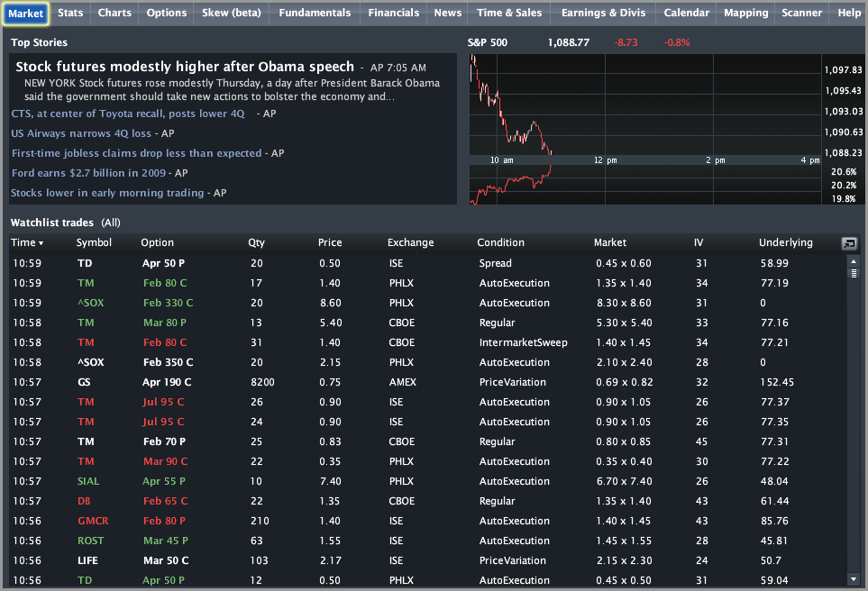Switch to the Charts tab
The width and height of the screenshot is (868, 591).
coord(114,13)
